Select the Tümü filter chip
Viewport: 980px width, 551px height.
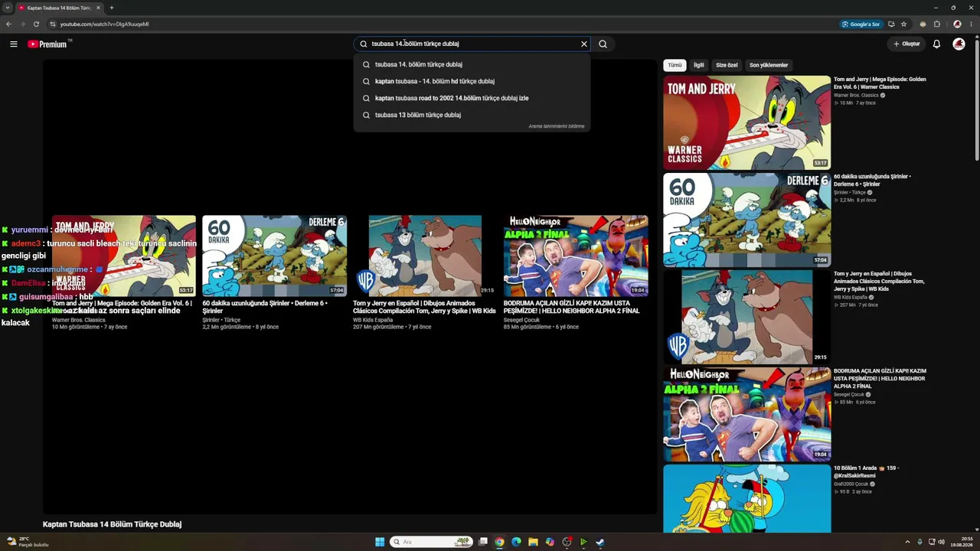675,65
